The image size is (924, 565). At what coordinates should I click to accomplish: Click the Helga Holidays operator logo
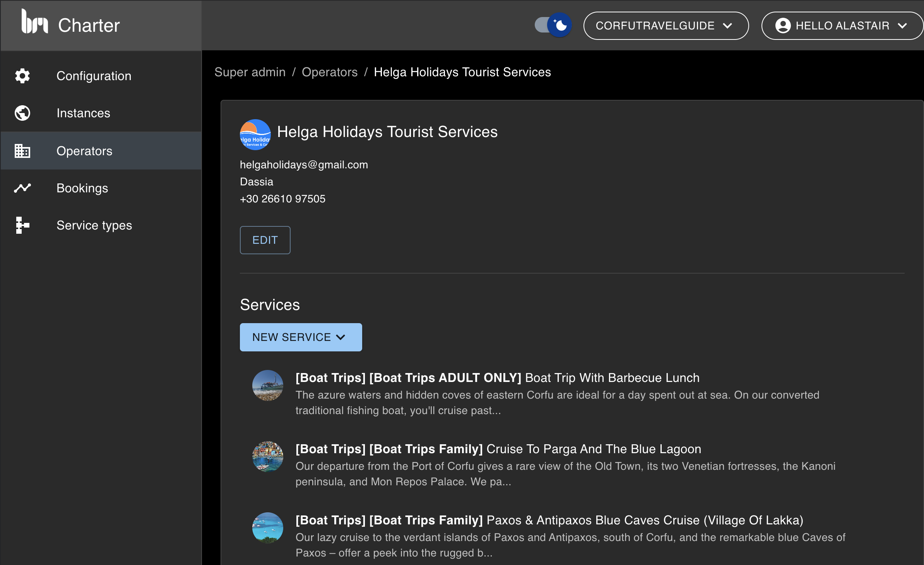click(x=255, y=135)
